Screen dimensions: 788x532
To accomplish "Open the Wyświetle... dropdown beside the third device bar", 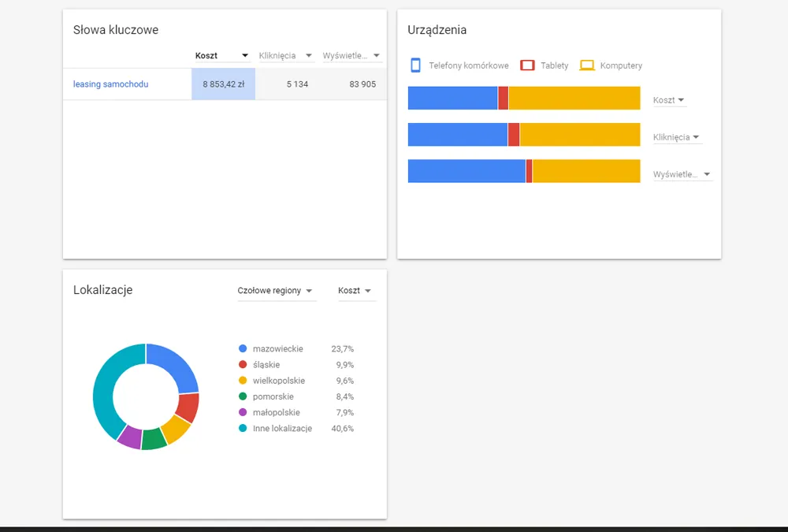I will click(682, 174).
